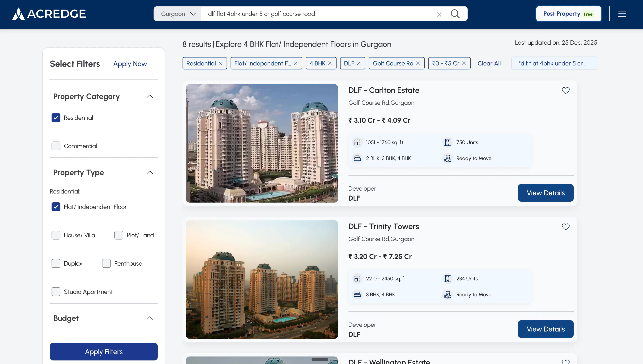Click the area icon for Trinity Towers

357,278
